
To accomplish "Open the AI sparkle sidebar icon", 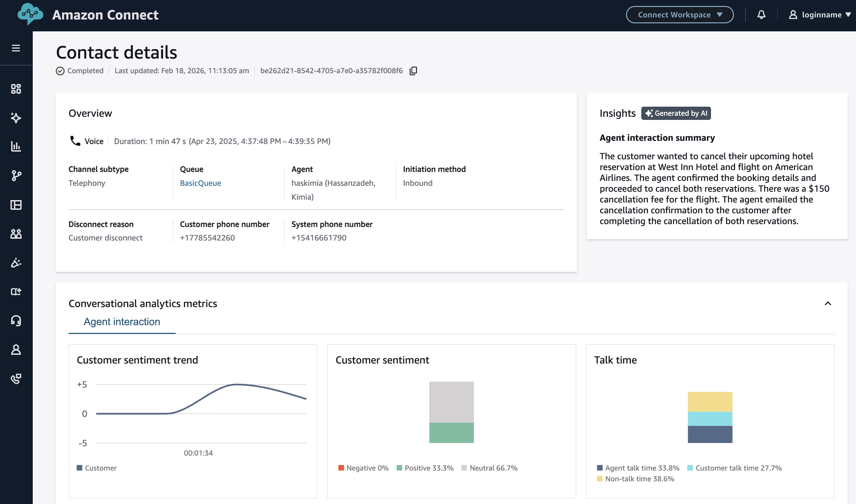I will 16,118.
